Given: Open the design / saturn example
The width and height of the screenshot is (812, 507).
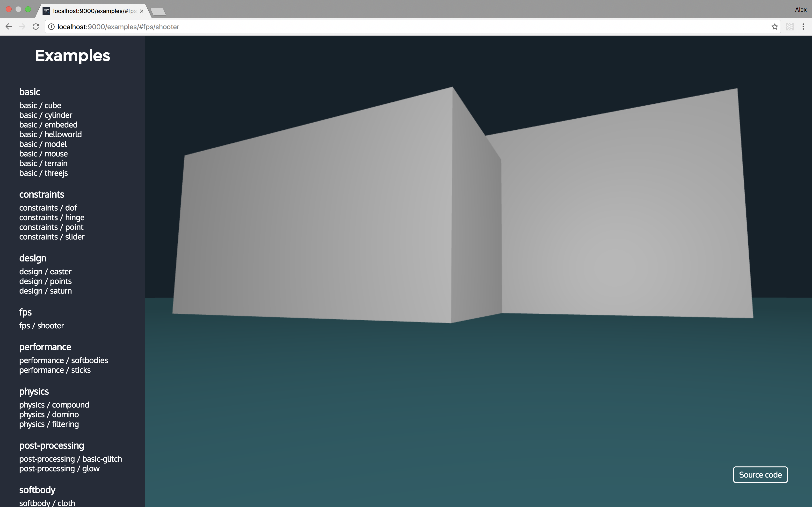Looking at the screenshot, I should (45, 291).
